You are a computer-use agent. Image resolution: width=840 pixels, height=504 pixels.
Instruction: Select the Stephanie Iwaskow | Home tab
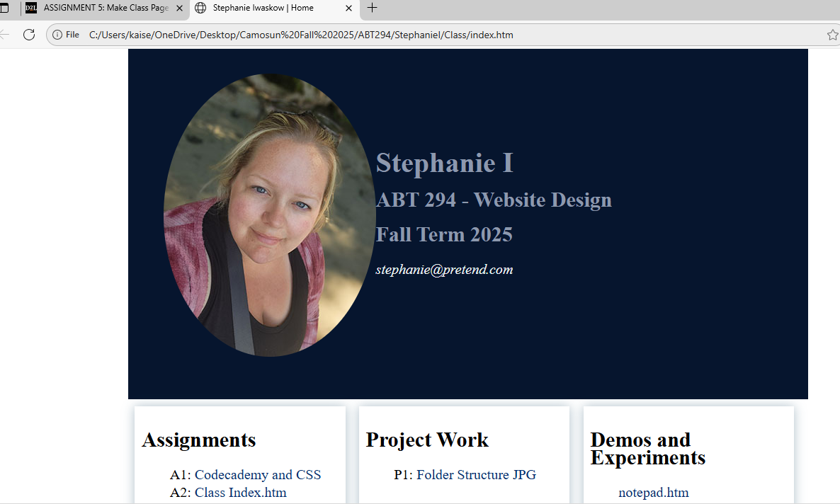pos(263,8)
